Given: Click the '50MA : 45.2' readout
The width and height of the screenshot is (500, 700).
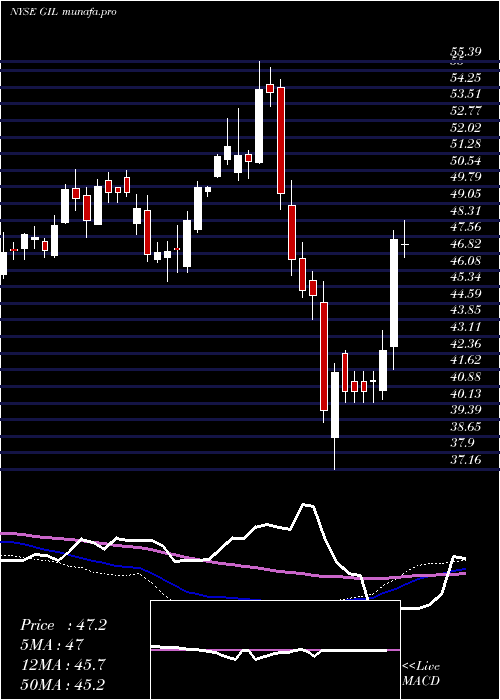Looking at the screenshot, I should (x=63, y=684).
